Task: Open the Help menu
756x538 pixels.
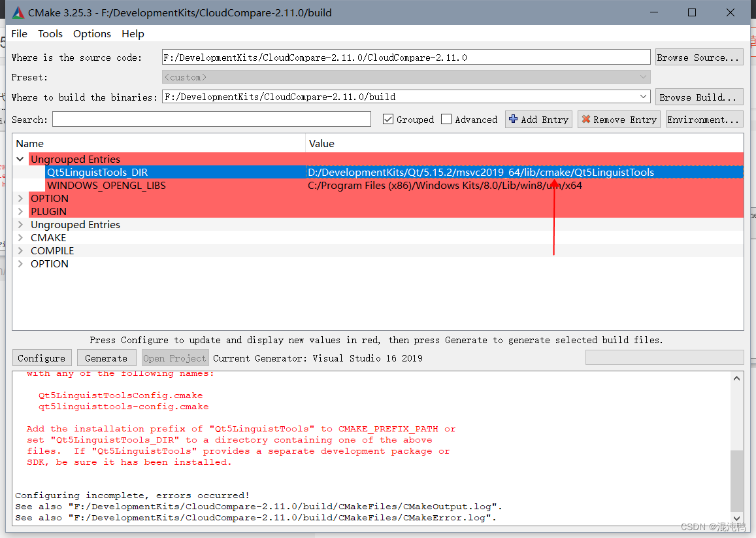Action: pyautogui.click(x=133, y=34)
